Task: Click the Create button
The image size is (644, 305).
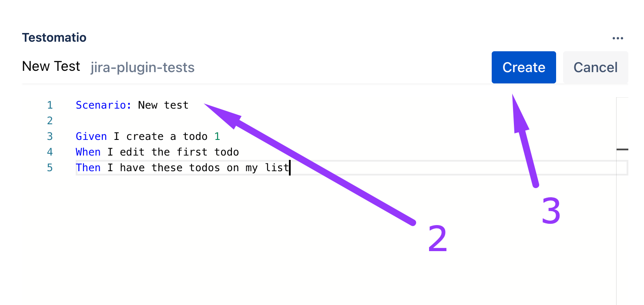Action: tap(523, 67)
